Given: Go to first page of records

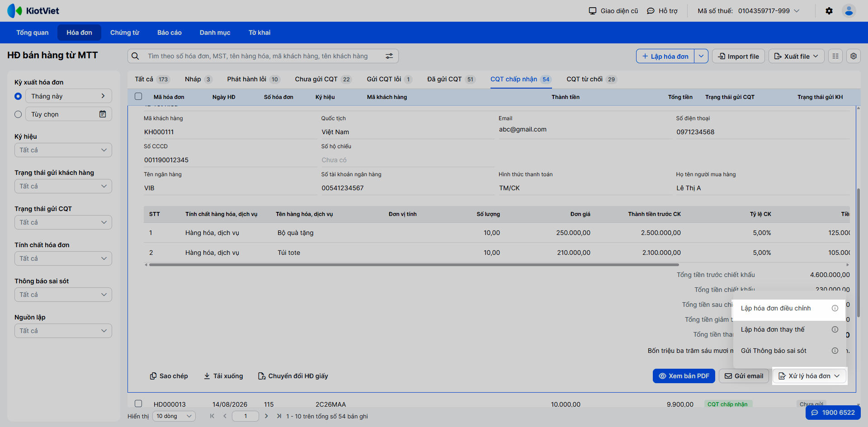Looking at the screenshot, I should click(212, 416).
